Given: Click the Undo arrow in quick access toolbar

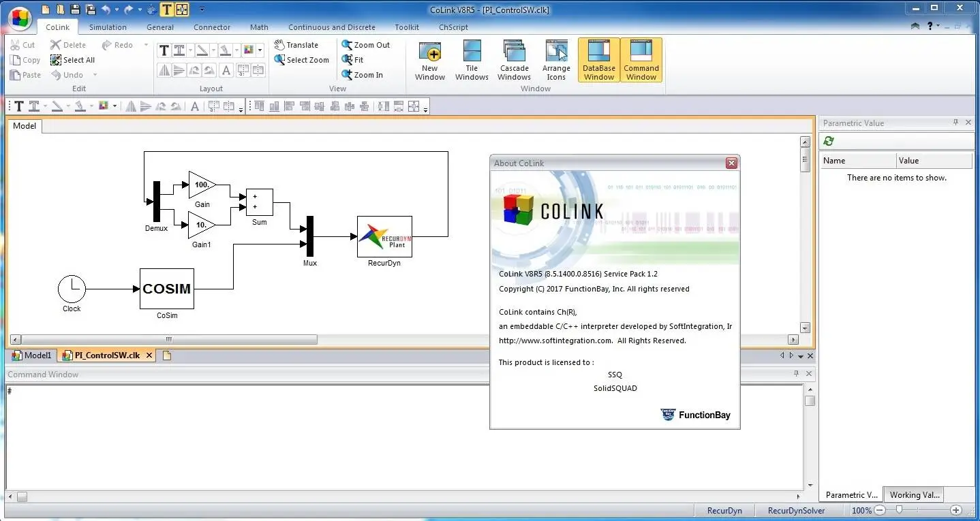Looking at the screenshot, I should pyautogui.click(x=106, y=10).
